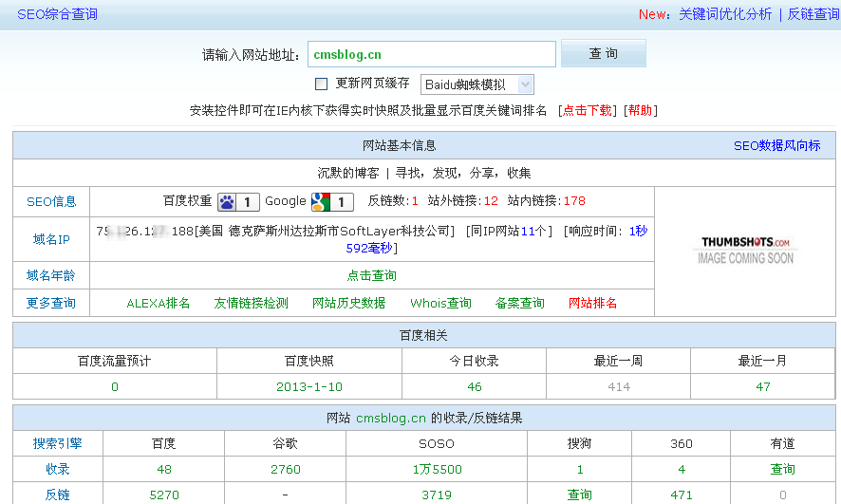Click 最近一周 value 414
This screenshot has height=504, width=841.
(619, 387)
